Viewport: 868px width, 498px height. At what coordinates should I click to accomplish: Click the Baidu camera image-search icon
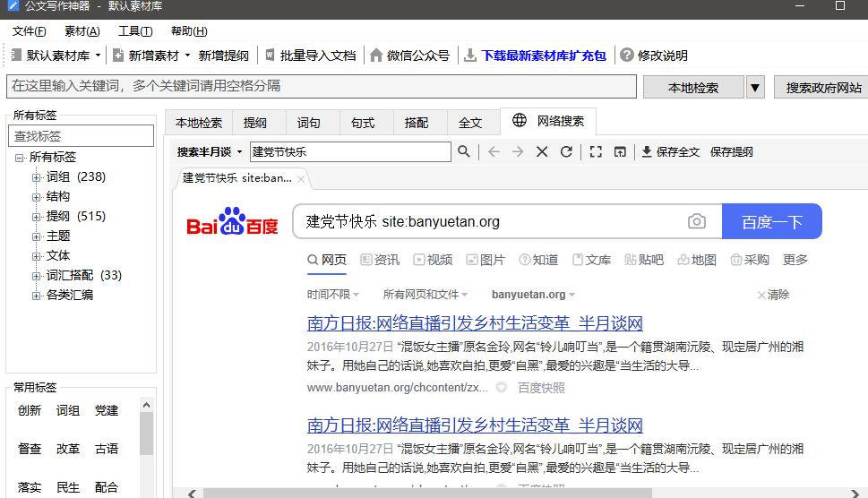pyautogui.click(x=696, y=221)
